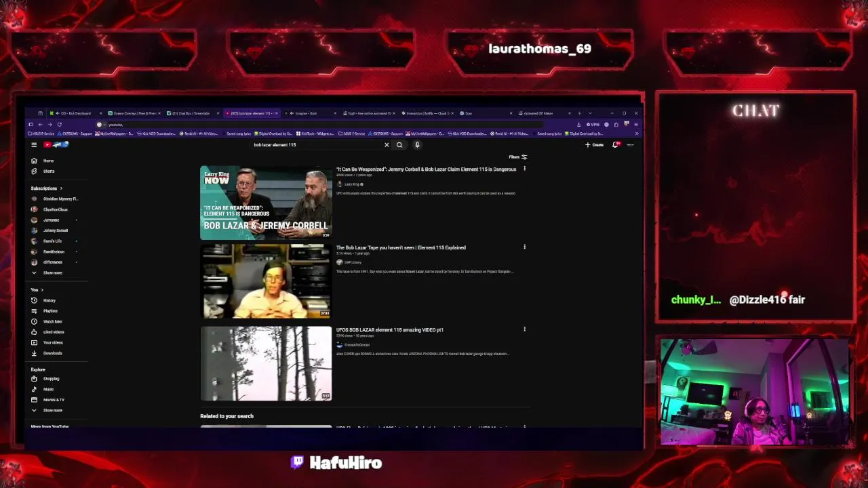Image resolution: width=868 pixels, height=488 pixels.
Task: Expand the Subscriptions section chevron
Action: pos(61,188)
